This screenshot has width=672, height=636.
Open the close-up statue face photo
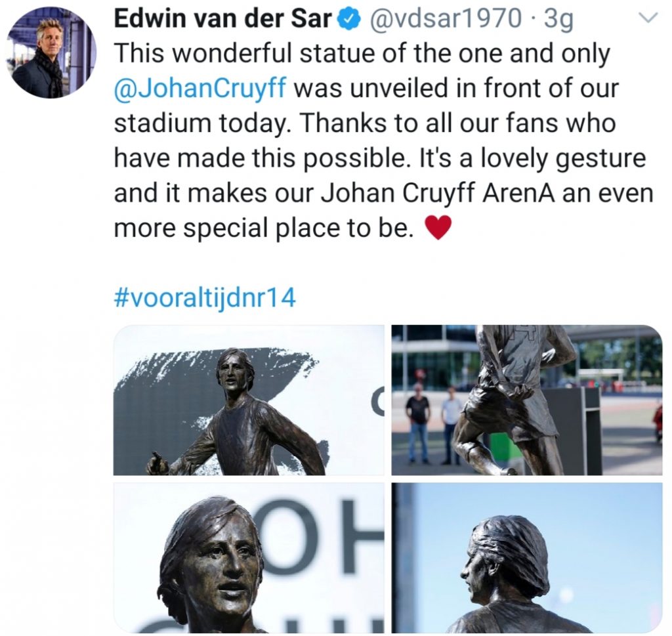point(249,558)
